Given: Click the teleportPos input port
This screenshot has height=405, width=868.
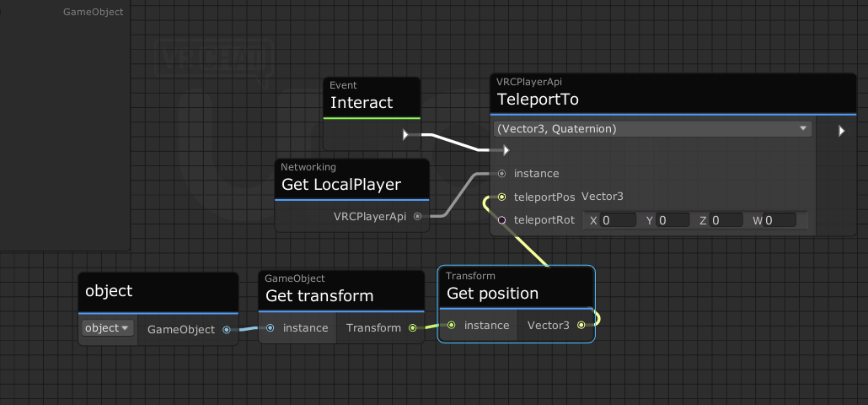Looking at the screenshot, I should [x=501, y=197].
